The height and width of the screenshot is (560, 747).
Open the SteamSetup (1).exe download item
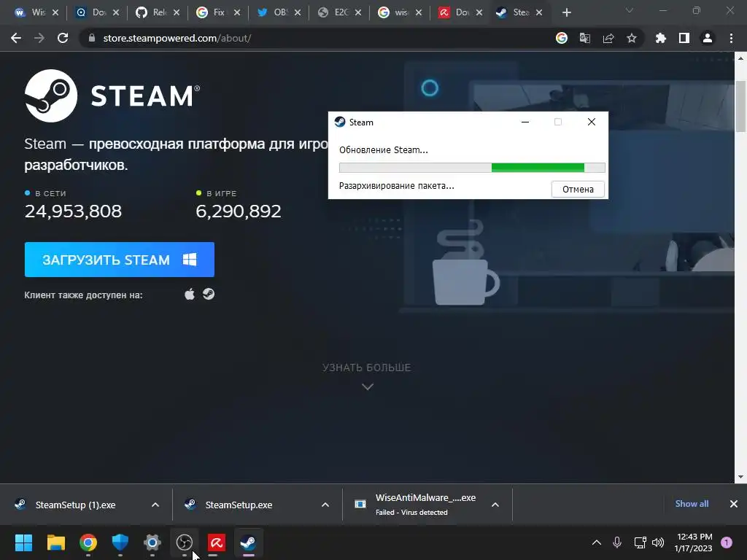(x=75, y=505)
